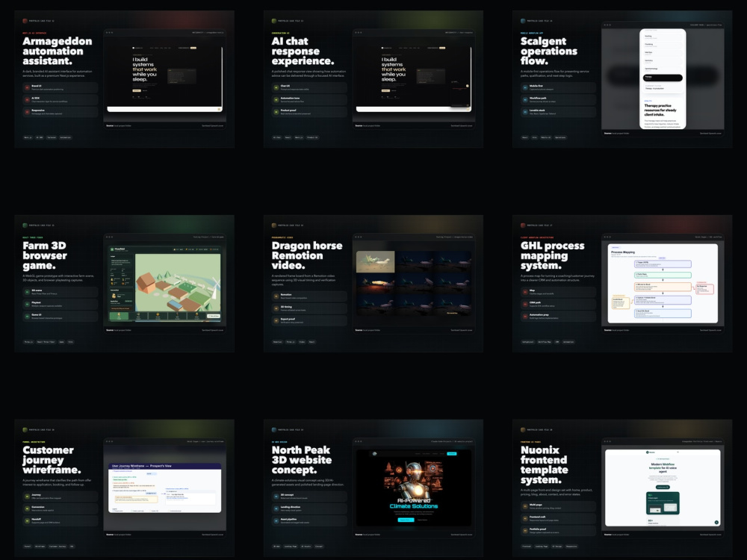The image size is (747, 560).
Task: Click the Video tag on Dragon horse card
Action: 302,342
